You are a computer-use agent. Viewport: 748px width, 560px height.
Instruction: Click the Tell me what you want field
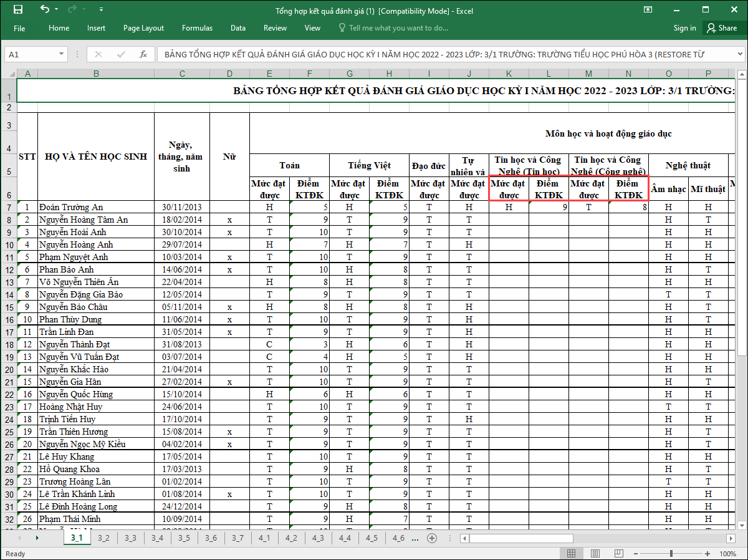pos(398,28)
